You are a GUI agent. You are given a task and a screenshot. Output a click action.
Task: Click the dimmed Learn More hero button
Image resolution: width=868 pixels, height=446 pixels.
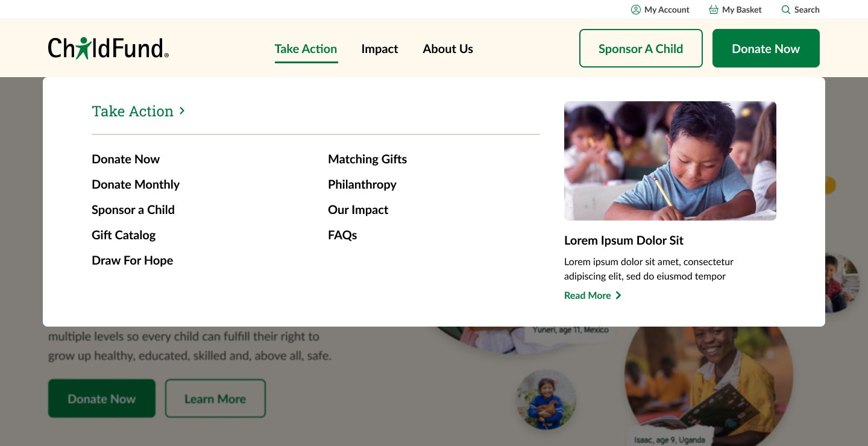click(x=215, y=398)
